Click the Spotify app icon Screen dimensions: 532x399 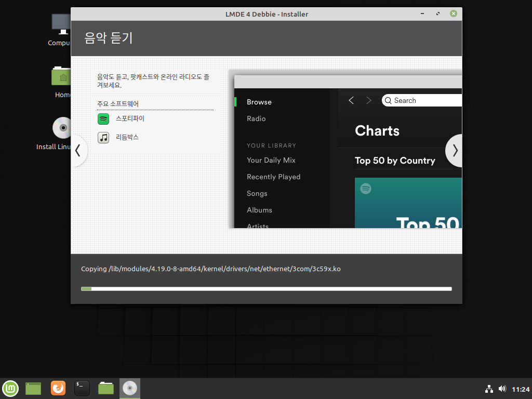coord(103,119)
